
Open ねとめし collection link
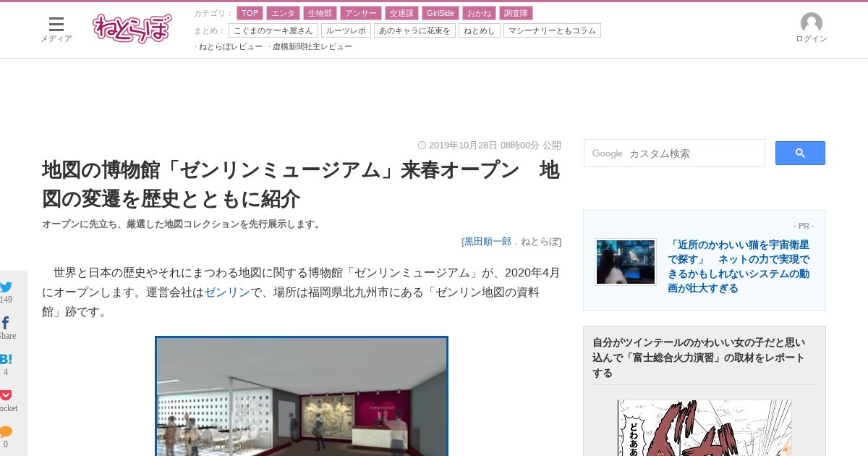[479, 30]
